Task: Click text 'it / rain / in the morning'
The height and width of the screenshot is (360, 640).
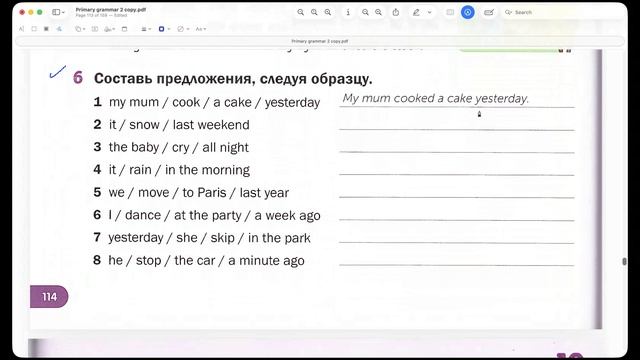Action: click(179, 170)
